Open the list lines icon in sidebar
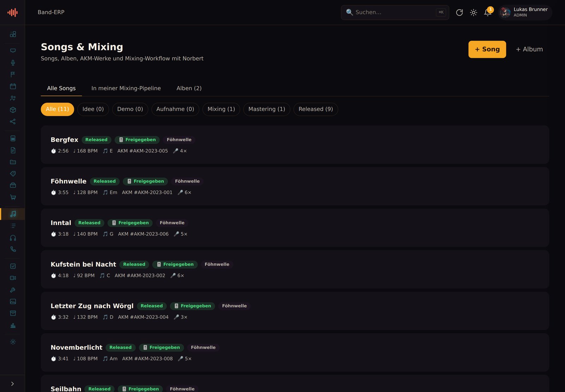This screenshot has height=392, width=565. (13, 226)
